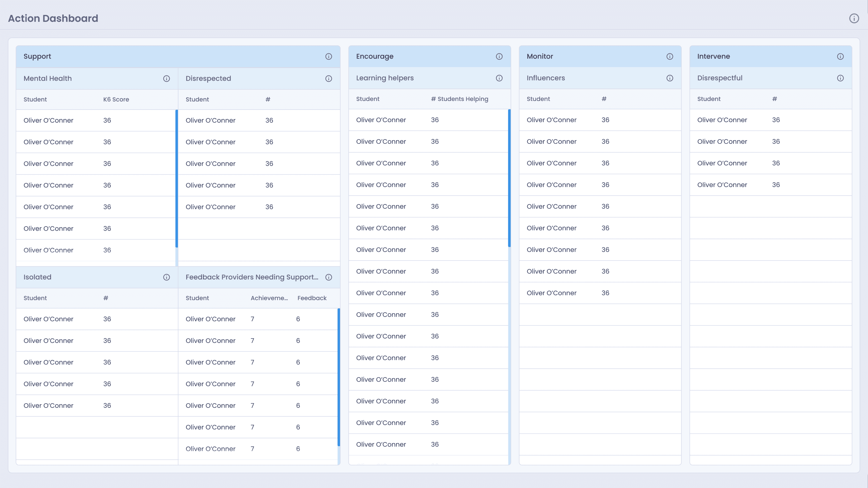This screenshot has height=488, width=868.
Task: Click the Isolated panel title
Action: (x=37, y=277)
